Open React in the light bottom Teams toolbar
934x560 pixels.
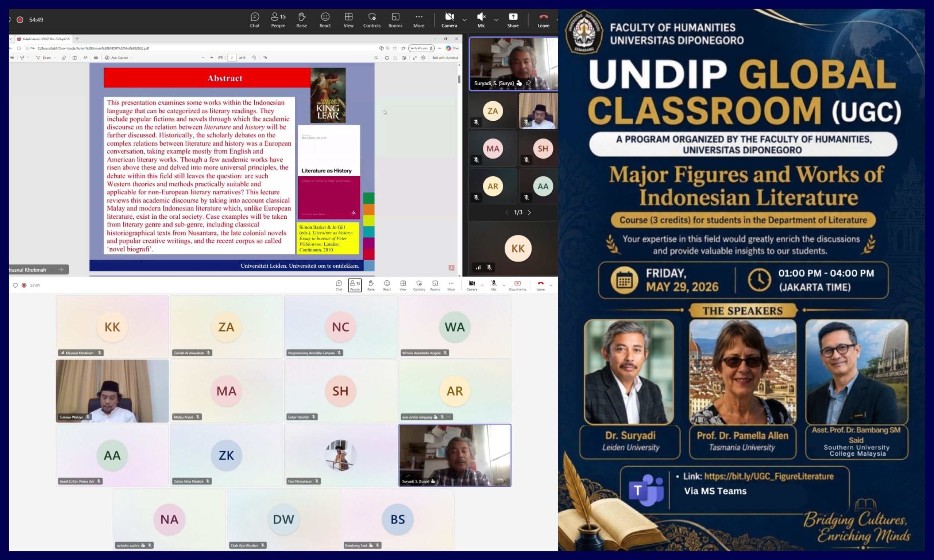coord(387,285)
